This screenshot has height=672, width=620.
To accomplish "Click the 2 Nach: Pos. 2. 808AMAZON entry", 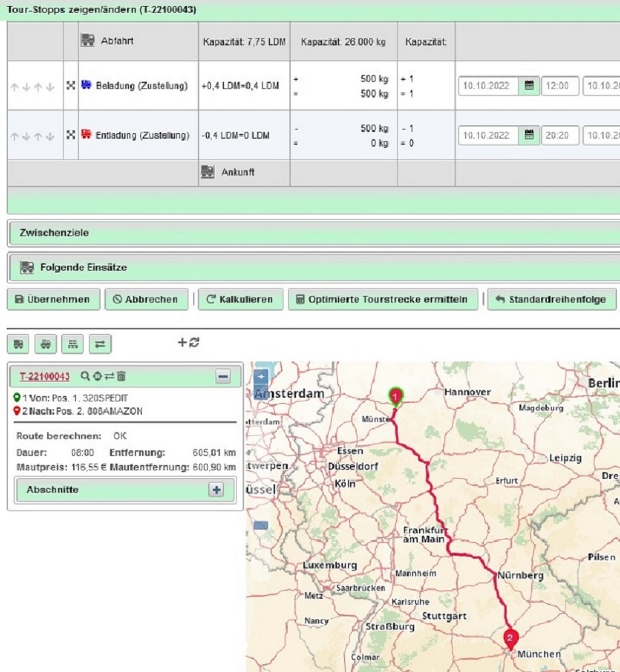I will (82, 411).
